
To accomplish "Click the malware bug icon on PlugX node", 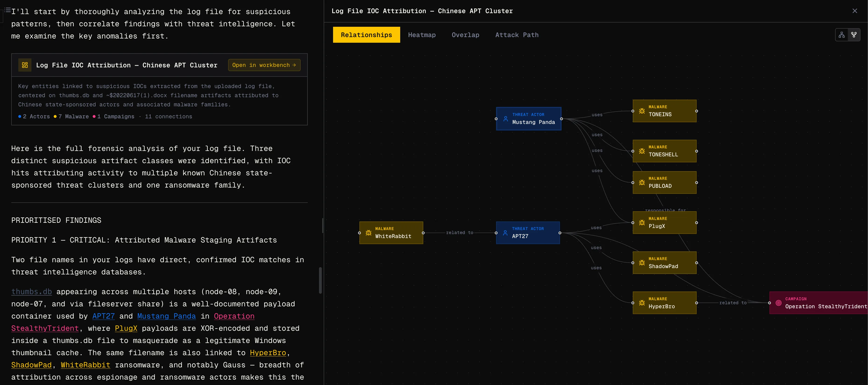I will [642, 223].
